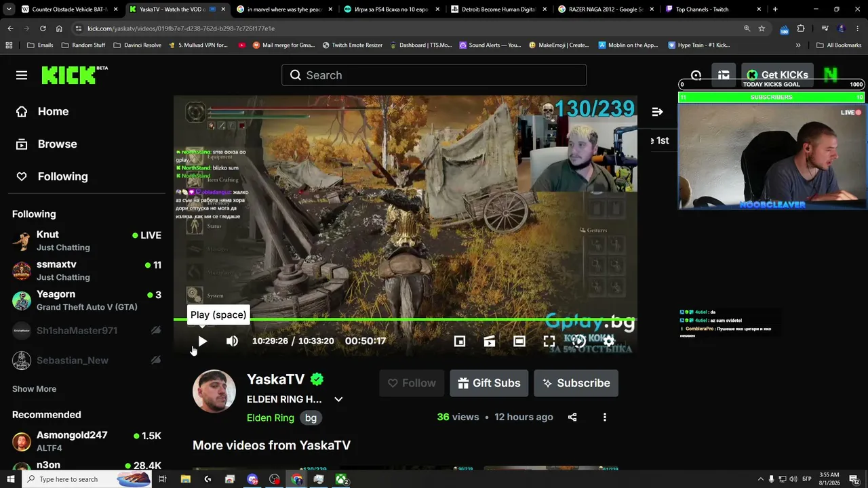Click the bg language tag
Screen dimensions: 868x488
click(x=311, y=418)
